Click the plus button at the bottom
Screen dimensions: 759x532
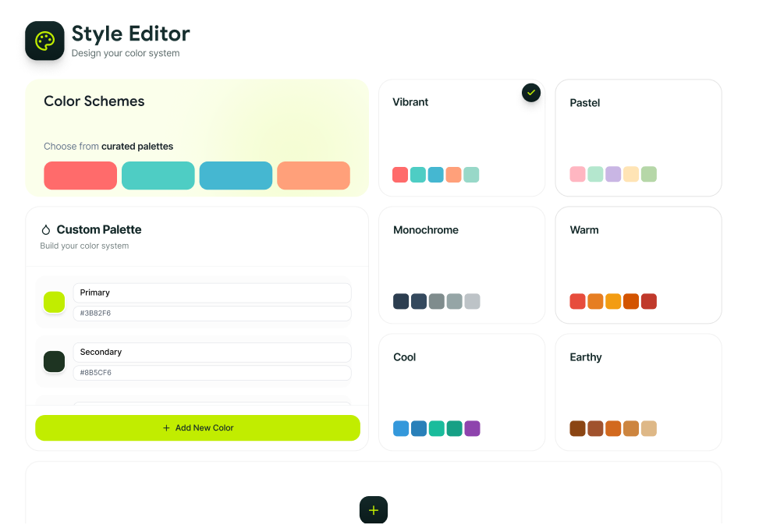[373, 510]
